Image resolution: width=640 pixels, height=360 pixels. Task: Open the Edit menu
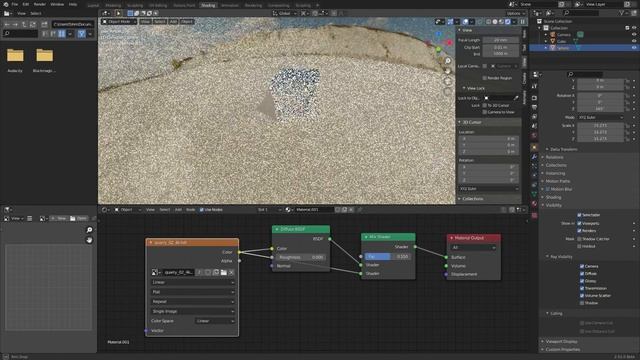[26, 4]
